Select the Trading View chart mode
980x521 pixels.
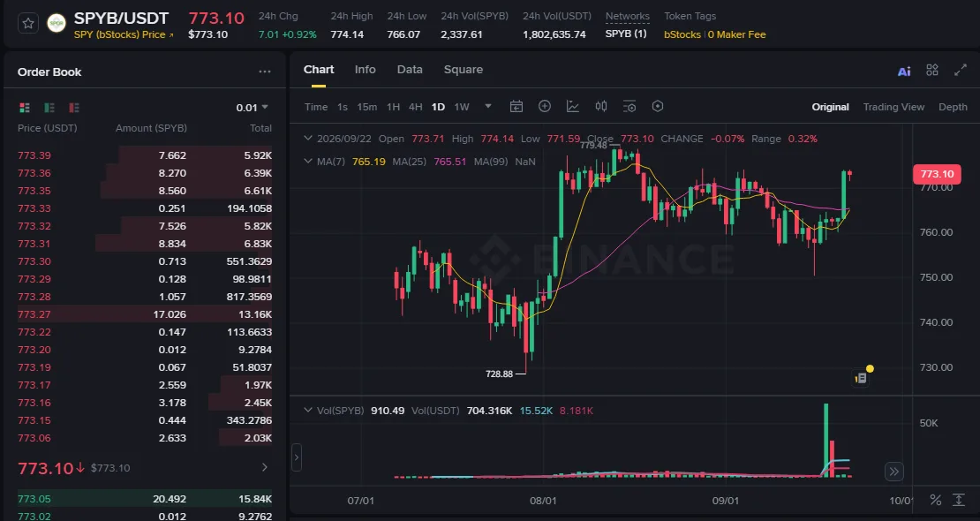pos(893,107)
